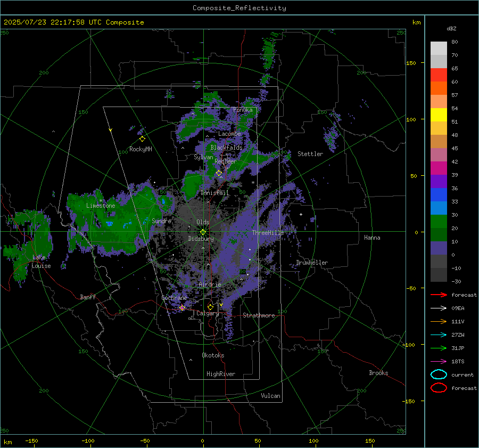The width and height of the screenshot is (479, 448).
Task: Click the Lake Louise label
Action: [41, 262]
